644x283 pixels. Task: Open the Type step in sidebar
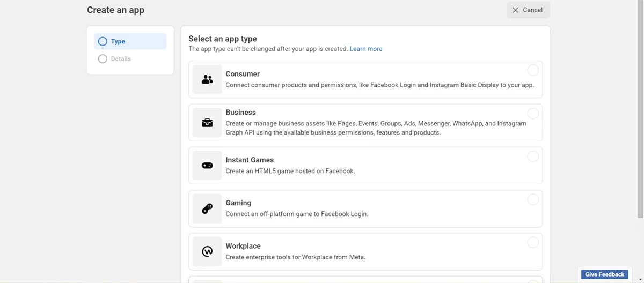130,41
